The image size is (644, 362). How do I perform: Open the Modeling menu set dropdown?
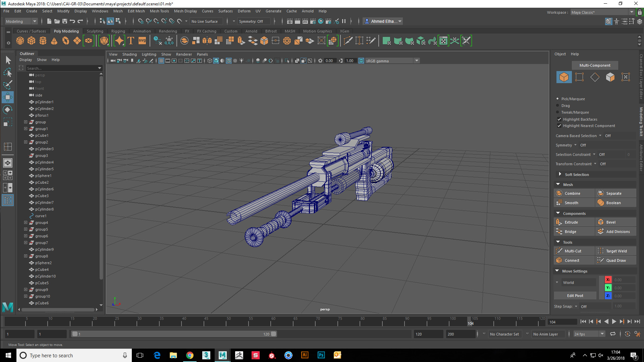21,21
